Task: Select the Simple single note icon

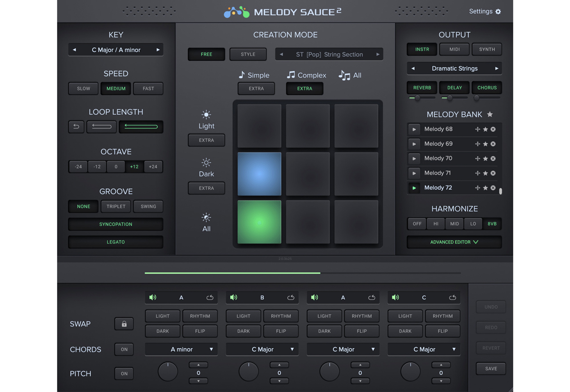Action: coord(242,75)
